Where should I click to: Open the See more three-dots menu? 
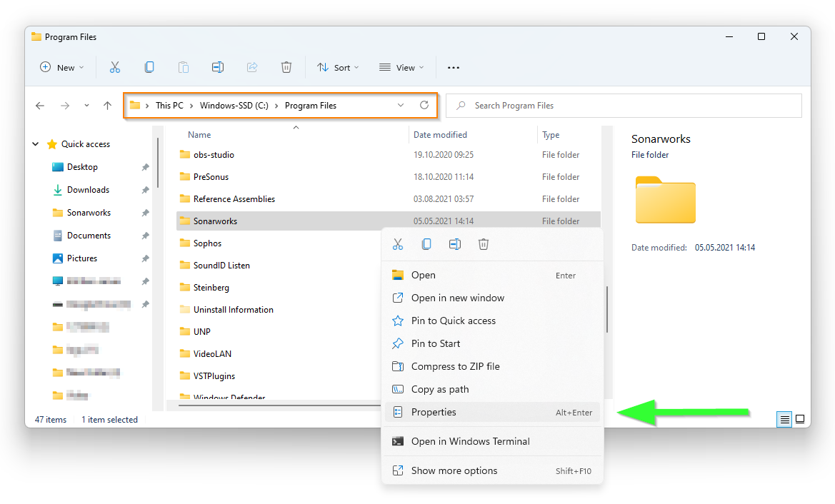coord(453,68)
